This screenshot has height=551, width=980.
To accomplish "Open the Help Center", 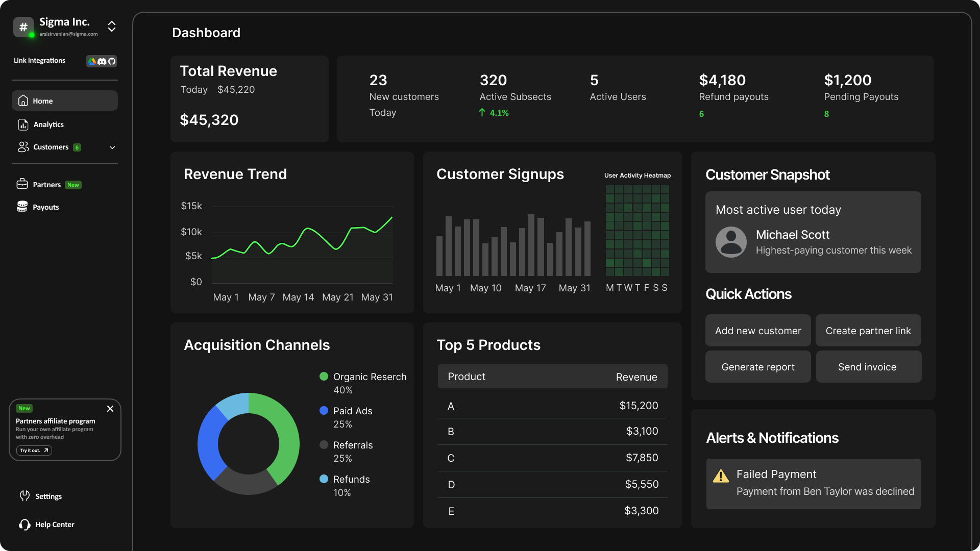I will [54, 524].
